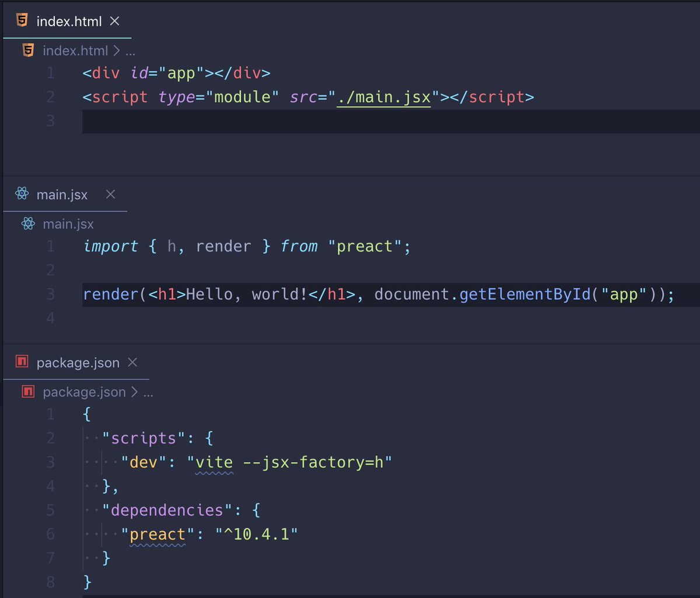Click line number 8 in package.json
This screenshot has height=598, width=700.
pos(50,582)
